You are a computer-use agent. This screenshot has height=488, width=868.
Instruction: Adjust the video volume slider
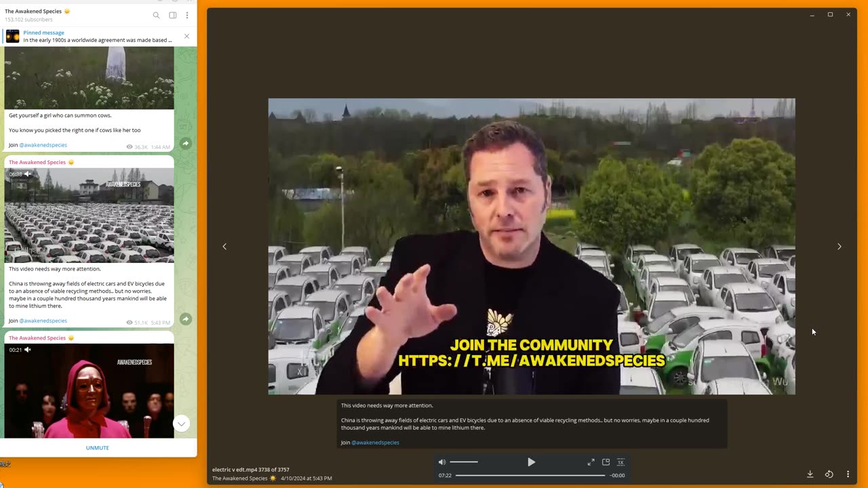pos(464,462)
